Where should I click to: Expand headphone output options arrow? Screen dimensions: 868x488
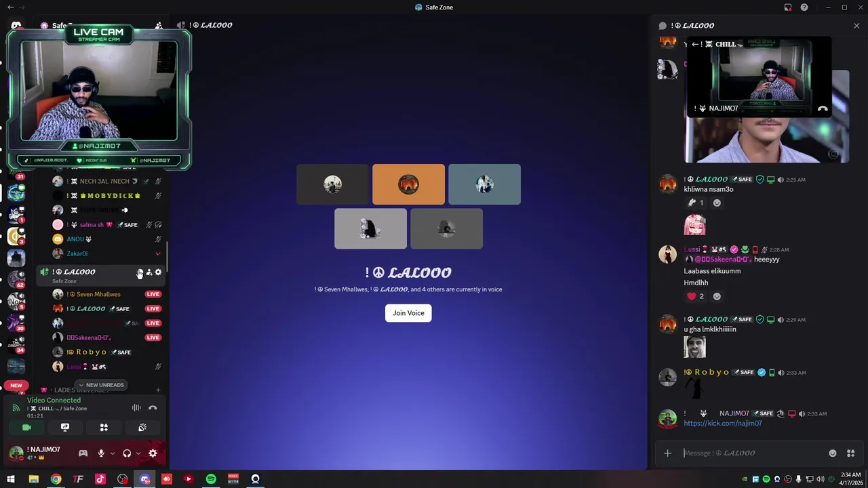click(138, 453)
